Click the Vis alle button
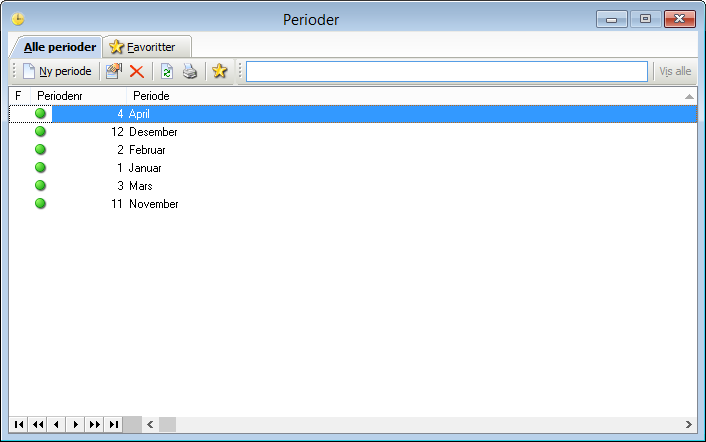 click(675, 71)
